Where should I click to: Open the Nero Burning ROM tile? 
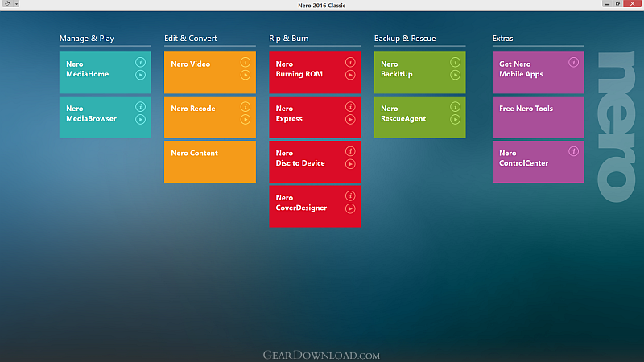coord(315,72)
